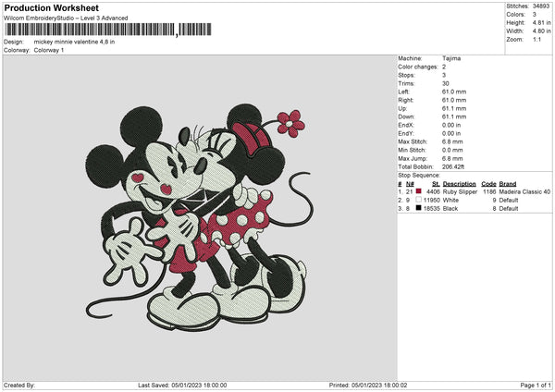Click the 'Colorway 1' value
Viewport: 555px width, 392px height.
49,50
